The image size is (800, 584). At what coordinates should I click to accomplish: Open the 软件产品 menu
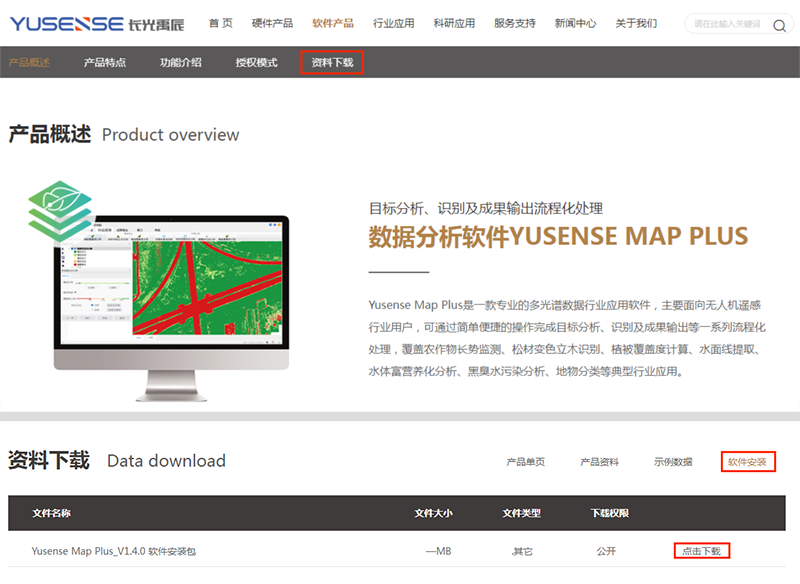[333, 23]
